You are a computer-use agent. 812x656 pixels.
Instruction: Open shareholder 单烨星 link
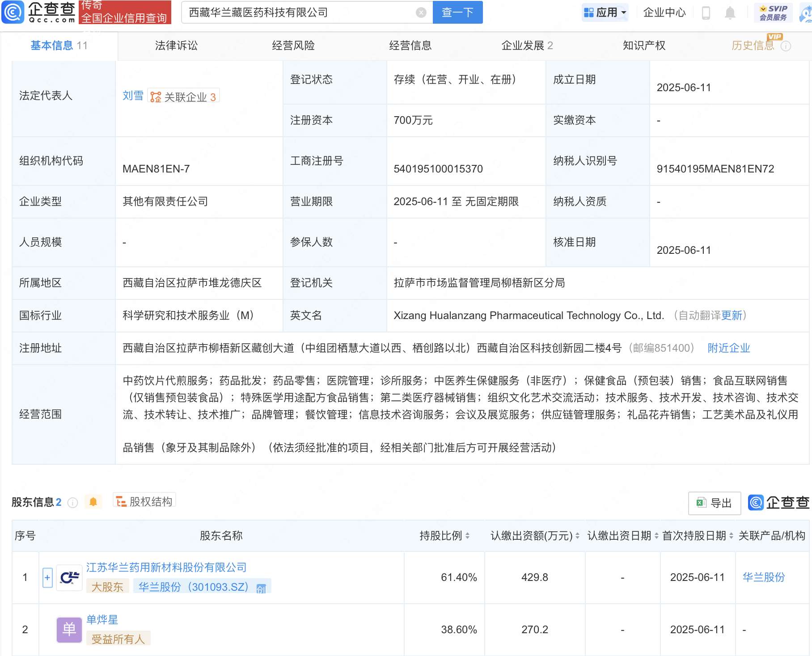[102, 620]
